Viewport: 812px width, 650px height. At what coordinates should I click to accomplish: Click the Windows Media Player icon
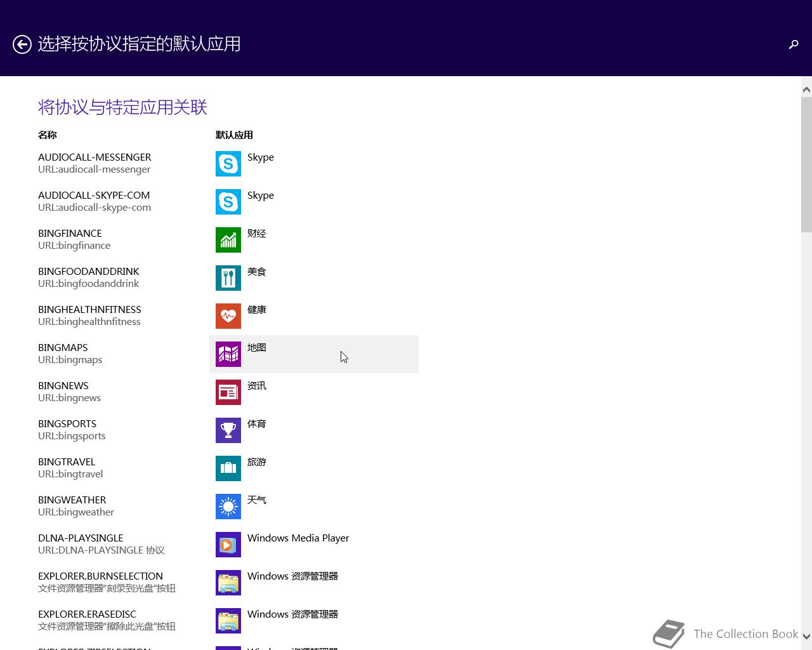[x=228, y=545]
